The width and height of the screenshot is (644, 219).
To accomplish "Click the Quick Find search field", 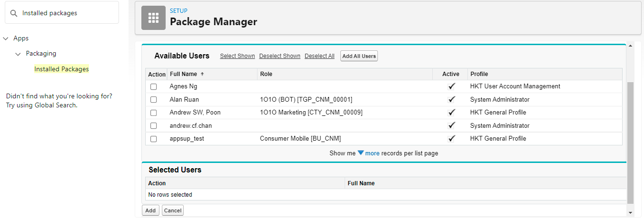I will 62,13.
